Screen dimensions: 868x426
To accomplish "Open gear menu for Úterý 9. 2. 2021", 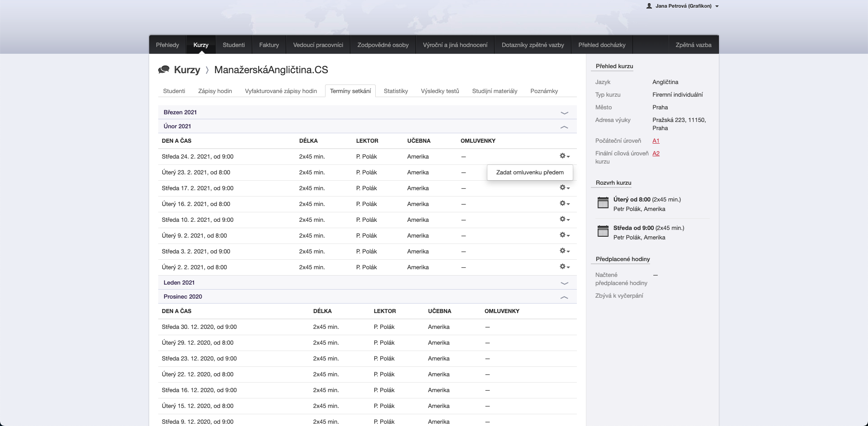I will point(565,235).
